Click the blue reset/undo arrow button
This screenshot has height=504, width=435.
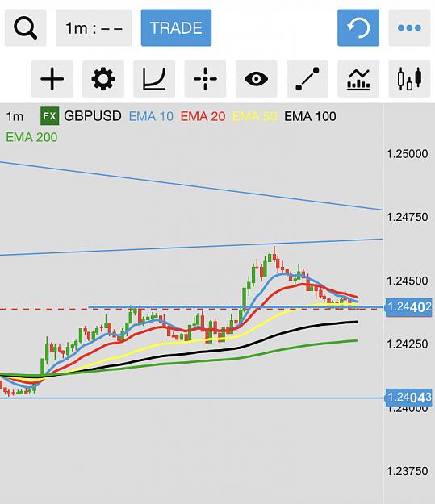click(358, 28)
